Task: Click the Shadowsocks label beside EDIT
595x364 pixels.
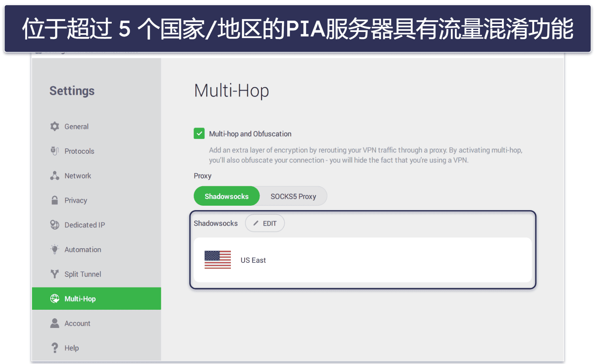Action: [x=215, y=223]
